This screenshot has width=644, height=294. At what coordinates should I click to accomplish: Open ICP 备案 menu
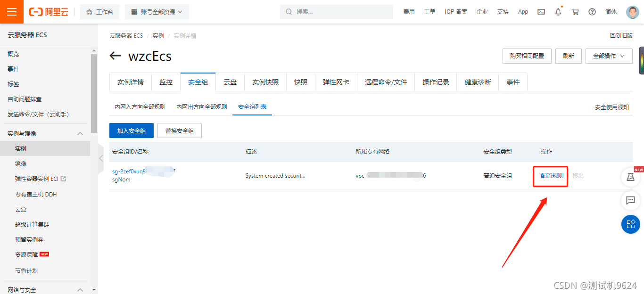456,12
